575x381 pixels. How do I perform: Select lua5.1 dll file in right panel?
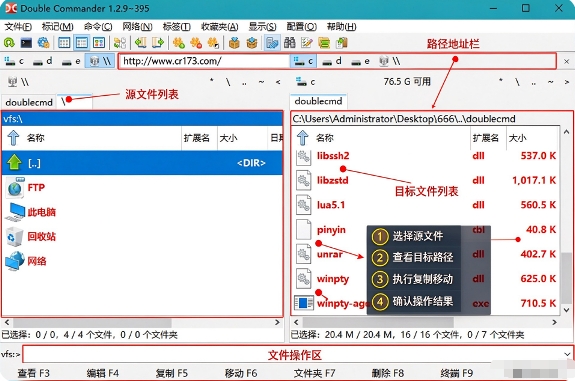coord(425,205)
